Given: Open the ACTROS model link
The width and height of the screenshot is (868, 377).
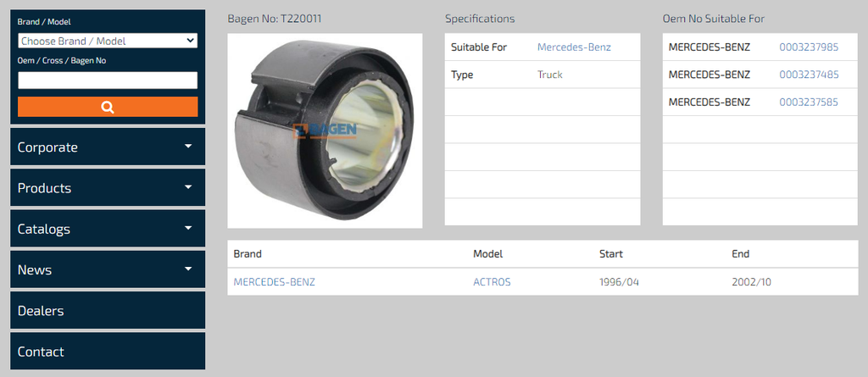Looking at the screenshot, I should coord(492,282).
